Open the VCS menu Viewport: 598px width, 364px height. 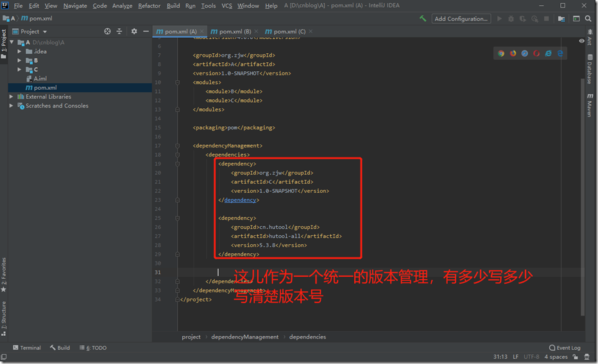click(x=227, y=6)
